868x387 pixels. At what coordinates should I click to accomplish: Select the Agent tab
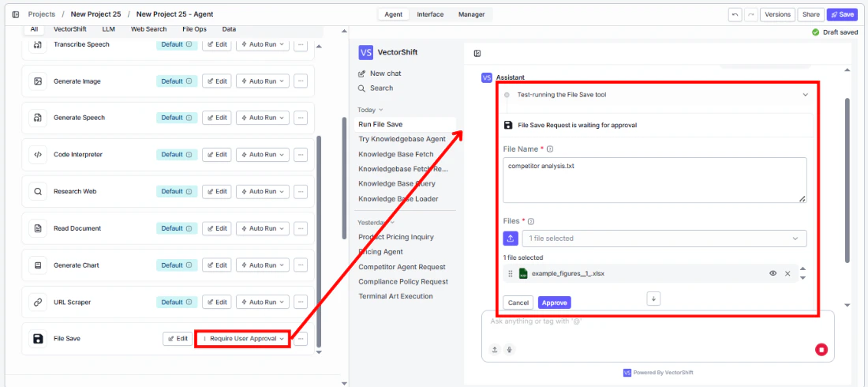[x=394, y=14]
